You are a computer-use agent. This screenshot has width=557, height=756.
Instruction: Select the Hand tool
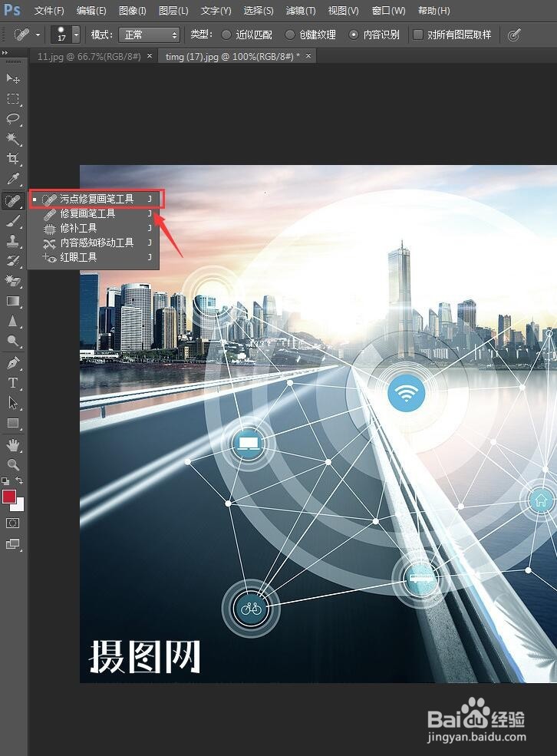(x=13, y=445)
